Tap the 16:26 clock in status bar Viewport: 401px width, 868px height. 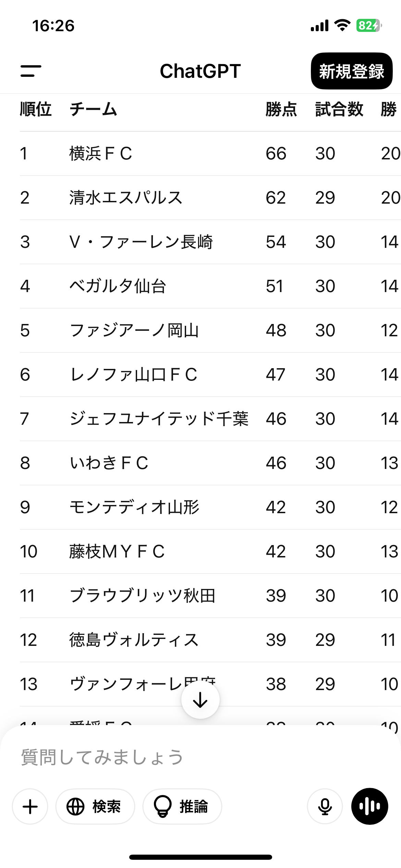pyautogui.click(x=53, y=26)
